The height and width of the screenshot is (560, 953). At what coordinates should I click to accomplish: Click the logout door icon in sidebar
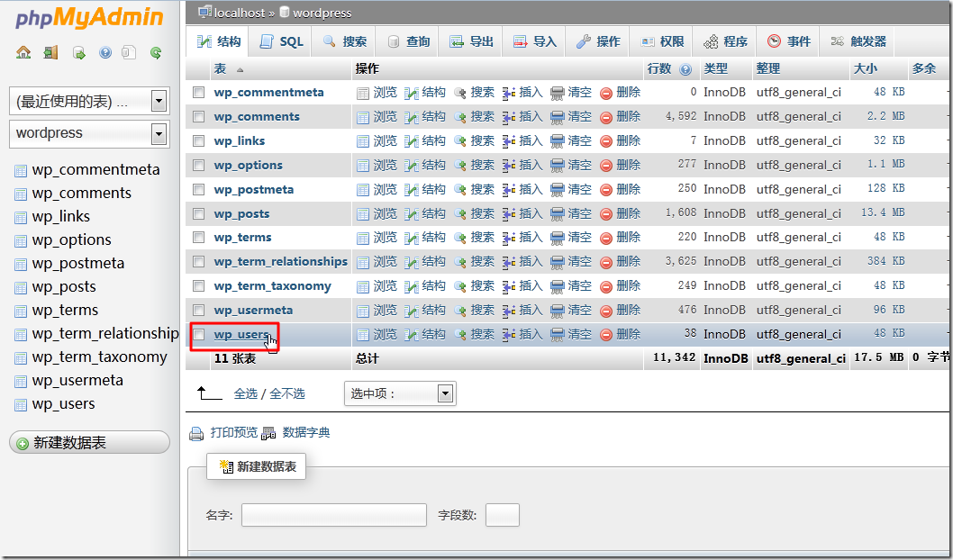(x=51, y=53)
